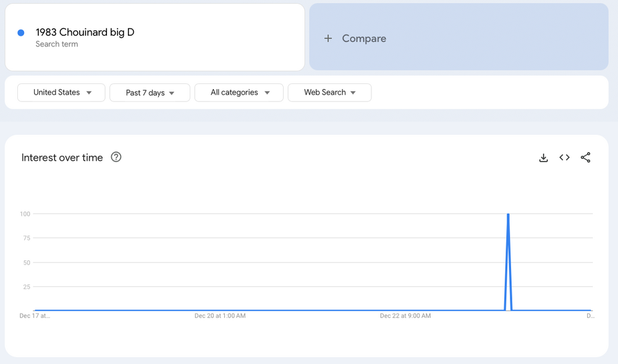This screenshot has width=618, height=364.
Task: Click the arrow on United States filter
Action: click(x=89, y=93)
